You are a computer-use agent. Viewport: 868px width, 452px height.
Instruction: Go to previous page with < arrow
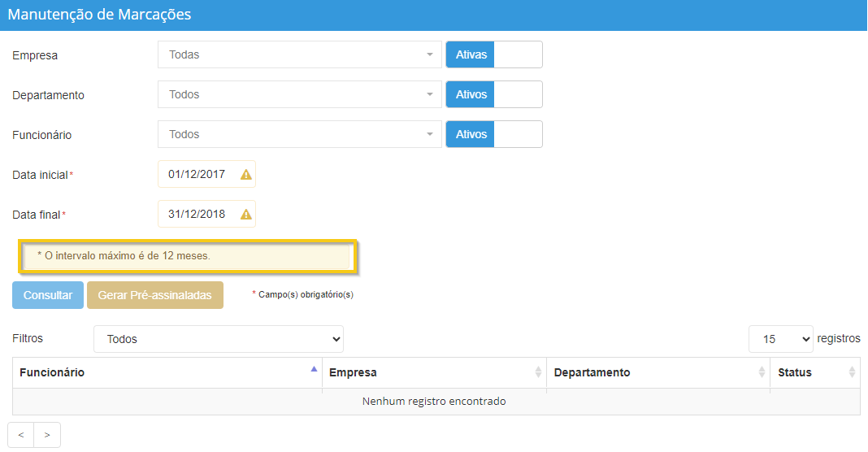tap(21, 435)
